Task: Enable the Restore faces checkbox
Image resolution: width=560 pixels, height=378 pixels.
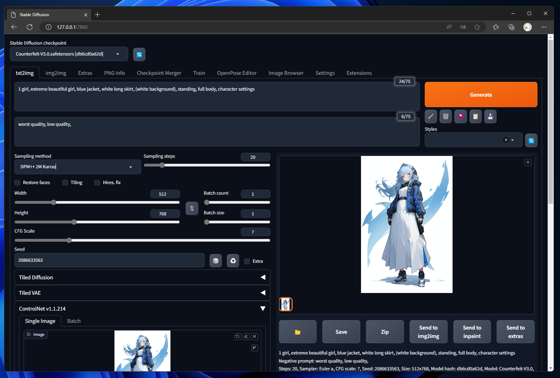Action: coord(17,183)
